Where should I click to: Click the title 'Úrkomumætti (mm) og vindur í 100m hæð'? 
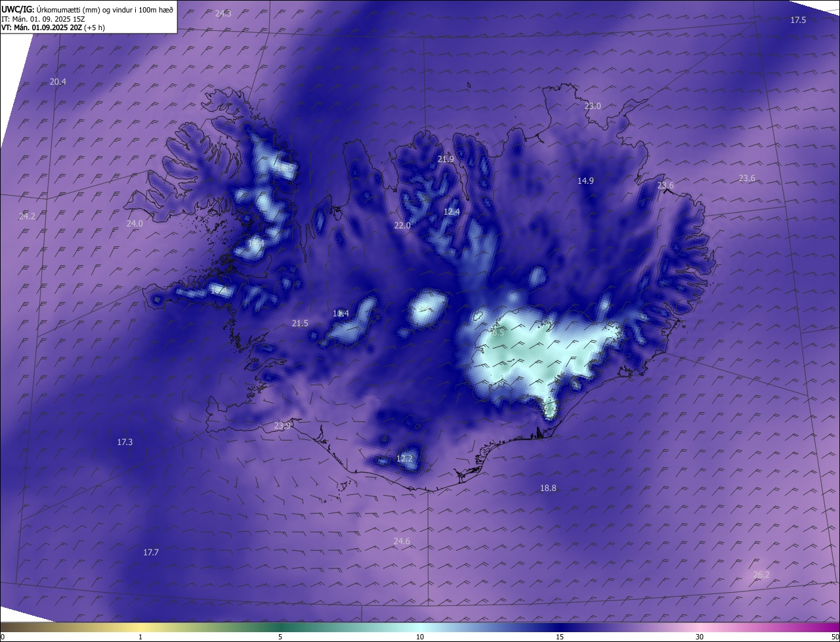106,9
